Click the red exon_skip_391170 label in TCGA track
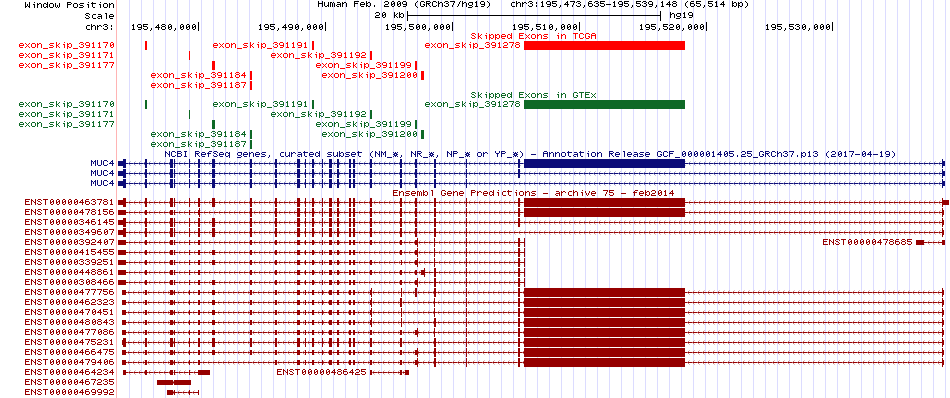Screen dimensions: 950x398 click(x=67, y=45)
